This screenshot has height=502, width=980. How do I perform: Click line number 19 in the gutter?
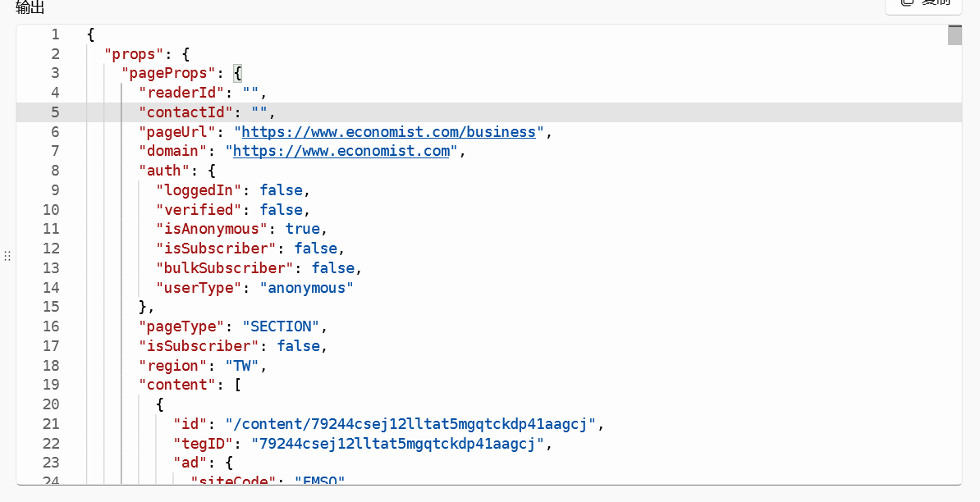click(51, 385)
